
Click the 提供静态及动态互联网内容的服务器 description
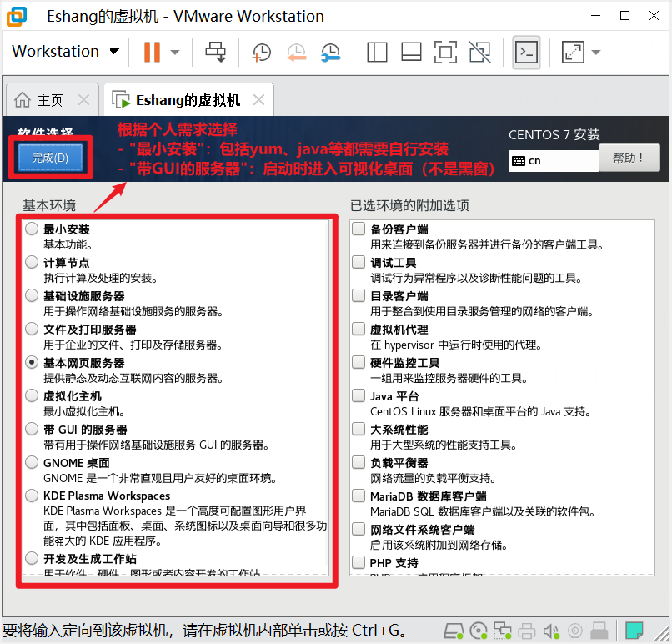[133, 378]
